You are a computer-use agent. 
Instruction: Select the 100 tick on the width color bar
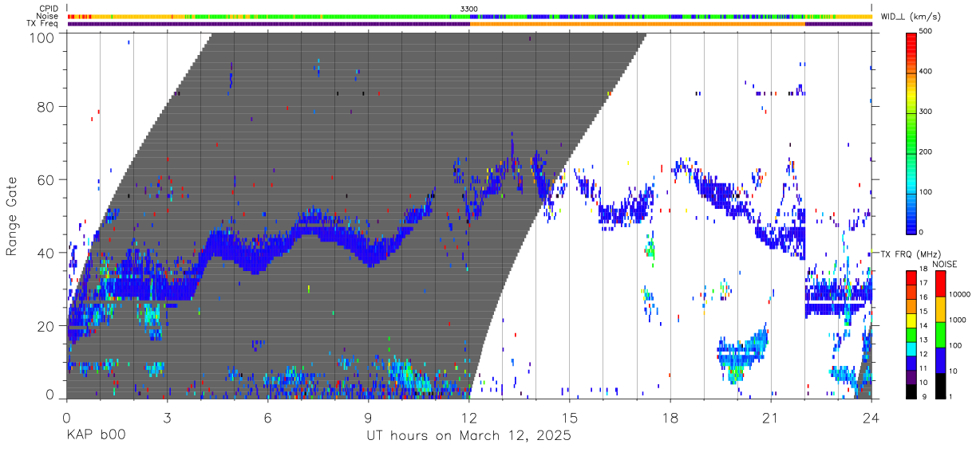click(927, 192)
